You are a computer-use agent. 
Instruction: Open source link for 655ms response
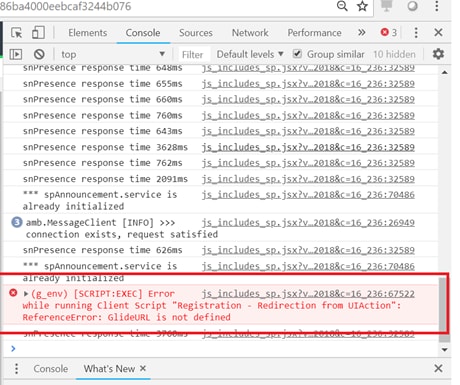[x=308, y=84]
